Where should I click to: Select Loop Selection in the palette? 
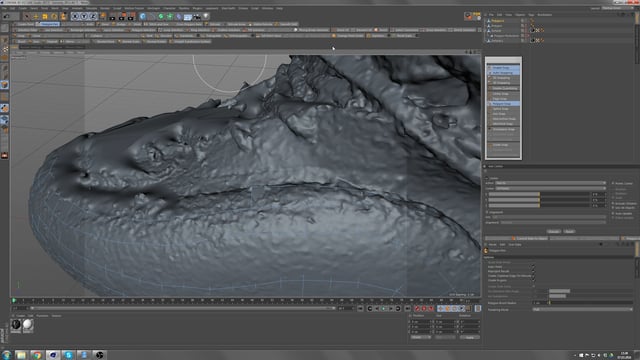(172, 30)
